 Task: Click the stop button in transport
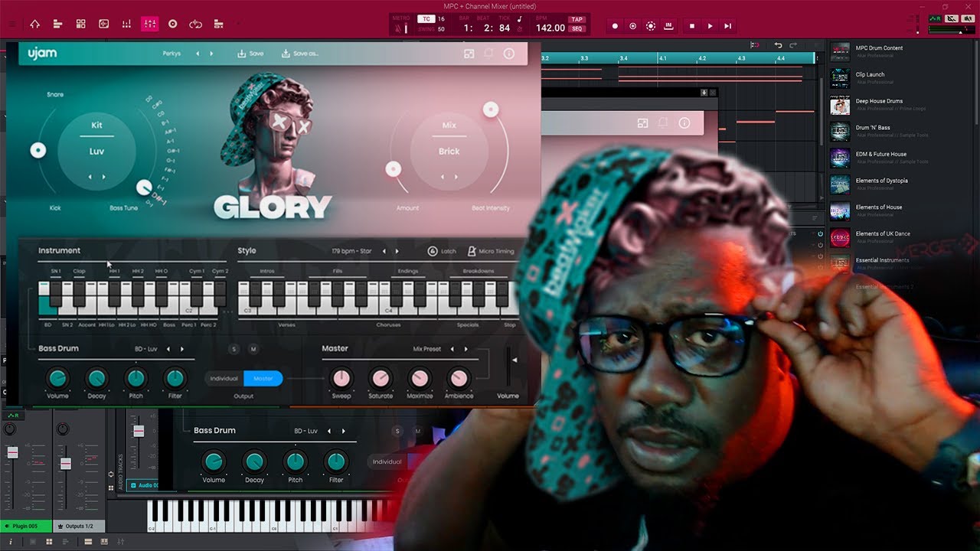click(x=692, y=26)
